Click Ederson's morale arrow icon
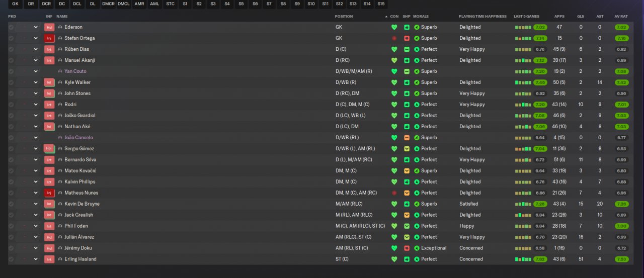Image resolution: width=644 pixels, height=278 pixels. pos(417,27)
